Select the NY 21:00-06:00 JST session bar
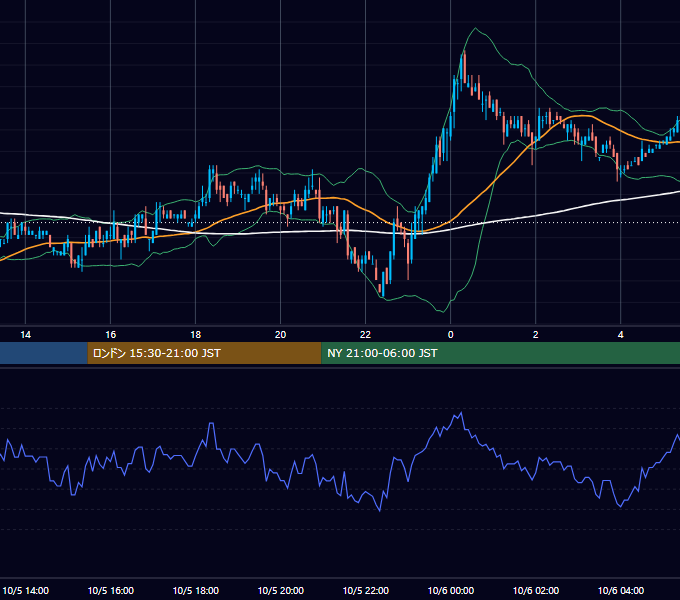680x600 pixels. click(x=500, y=353)
